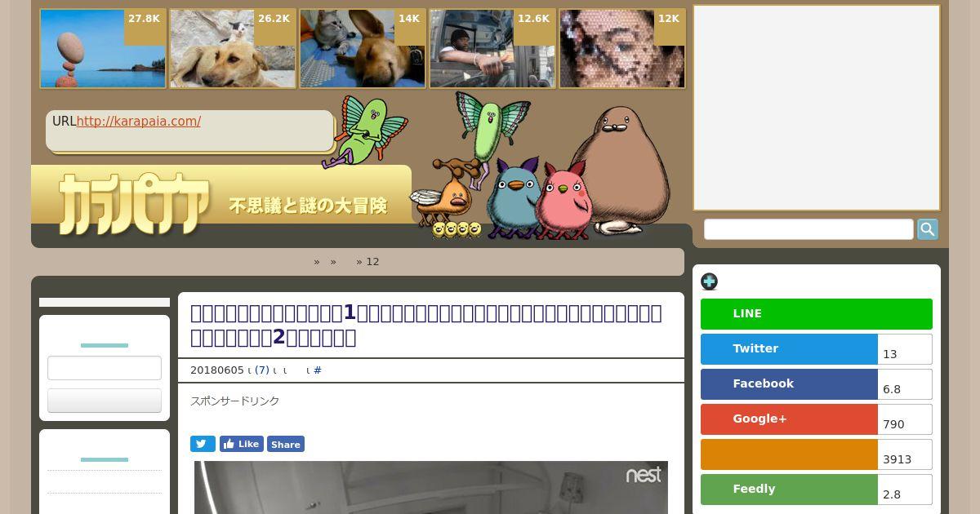Open the (7) comments link

tap(262, 370)
